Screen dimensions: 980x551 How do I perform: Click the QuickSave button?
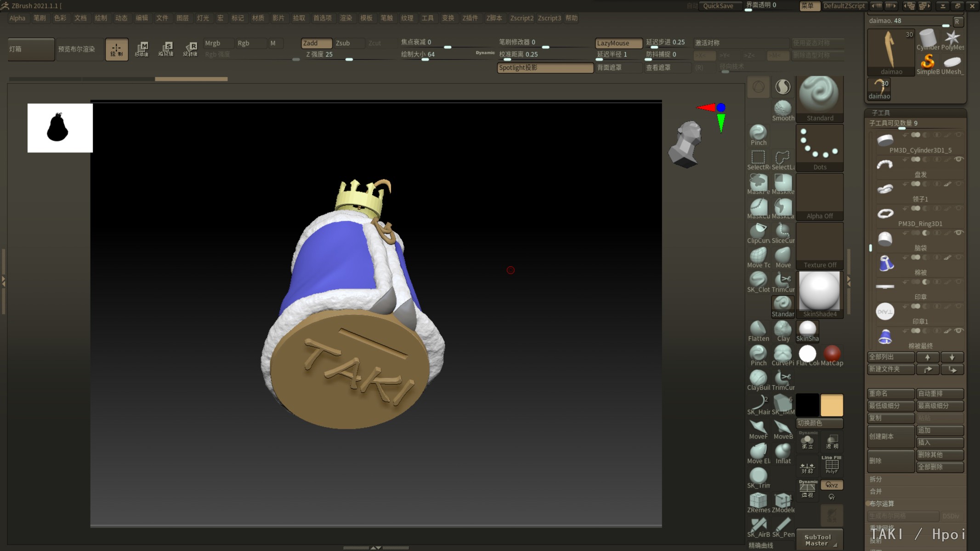(x=718, y=6)
